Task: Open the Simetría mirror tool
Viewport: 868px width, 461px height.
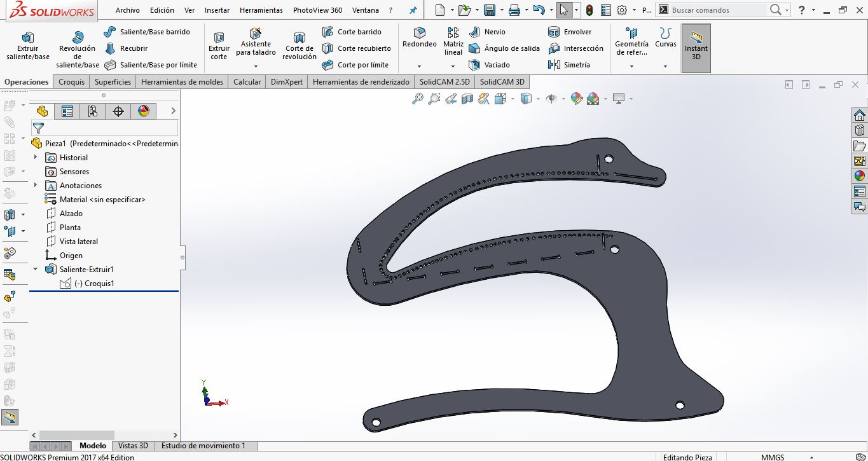Action: tap(568, 65)
